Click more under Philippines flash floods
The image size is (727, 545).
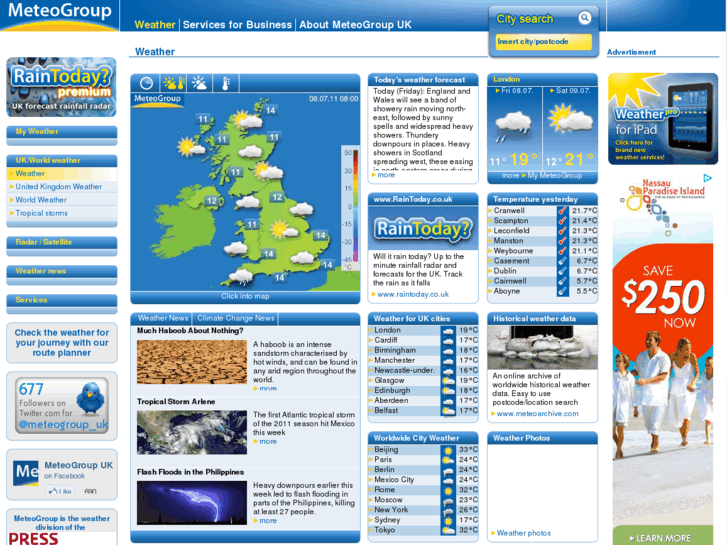pyautogui.click(x=268, y=521)
